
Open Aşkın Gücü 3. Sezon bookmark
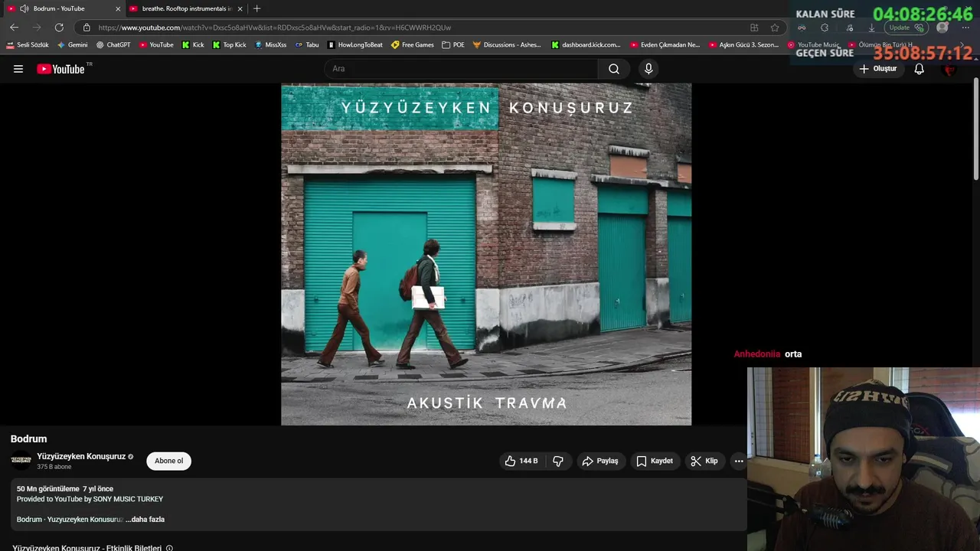click(x=744, y=45)
